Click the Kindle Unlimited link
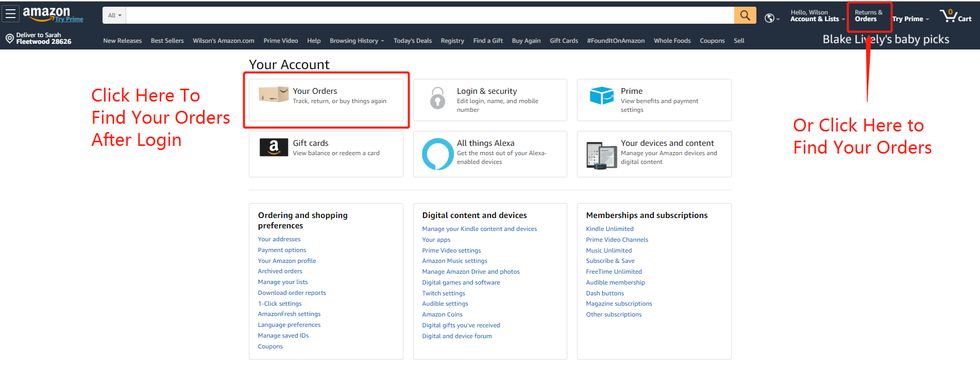The width and height of the screenshot is (980, 366). coord(610,229)
